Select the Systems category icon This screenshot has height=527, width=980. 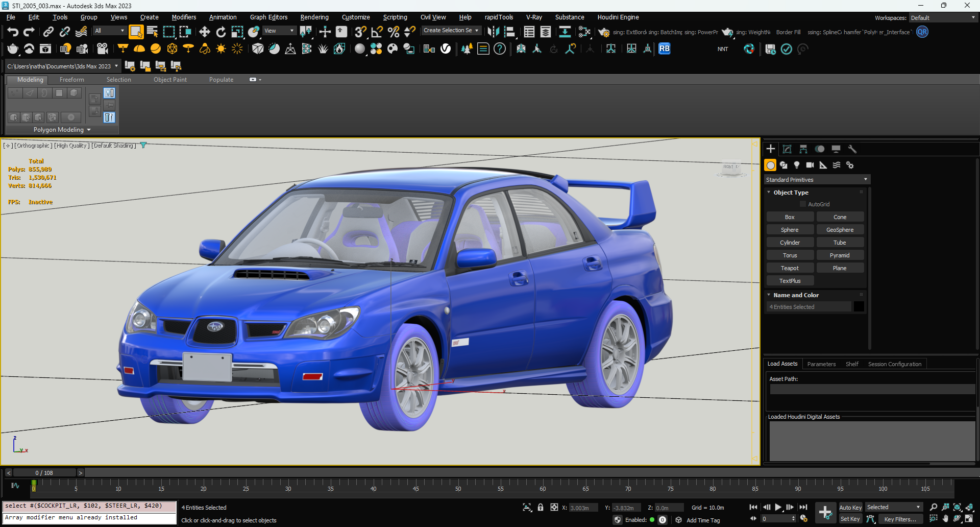850,165
